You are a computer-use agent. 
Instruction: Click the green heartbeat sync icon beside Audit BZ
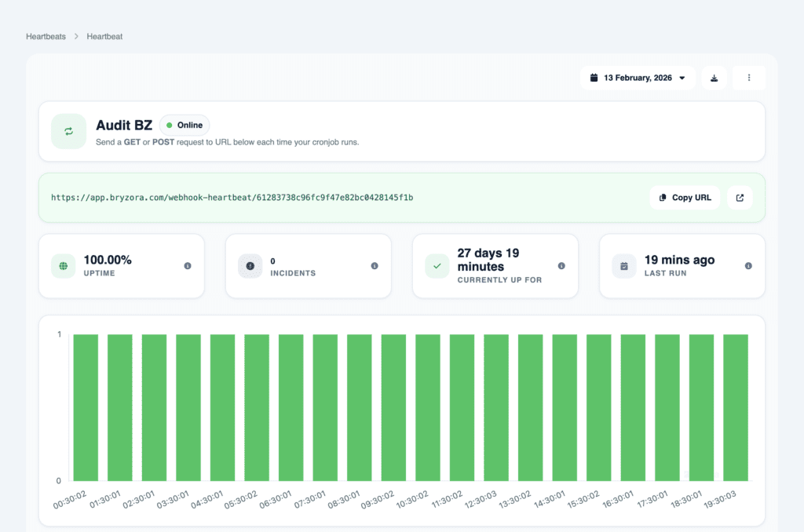pos(68,131)
